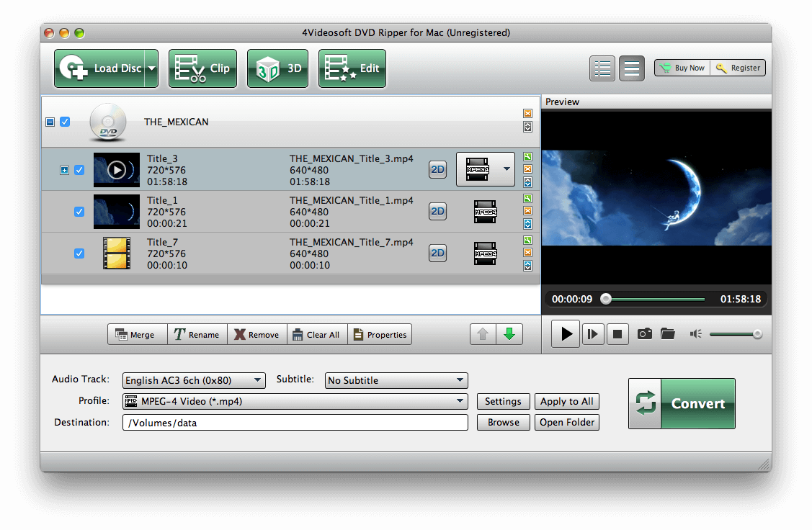Click the orange remove icon for Title_7
Screen dimensions: 812x530
527,253
